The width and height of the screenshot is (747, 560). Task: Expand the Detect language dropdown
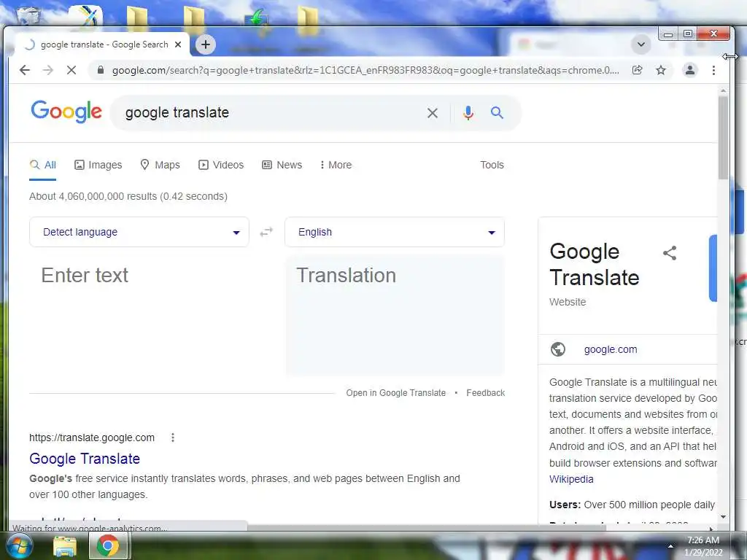[x=139, y=232]
